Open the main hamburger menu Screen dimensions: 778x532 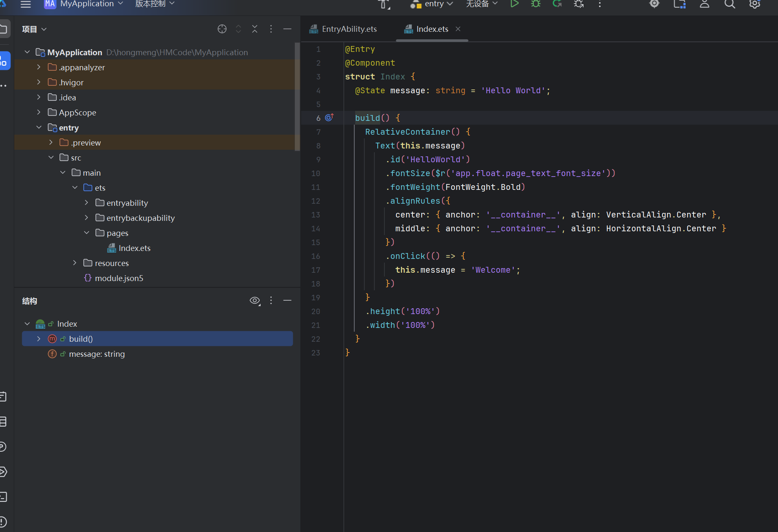(26, 5)
